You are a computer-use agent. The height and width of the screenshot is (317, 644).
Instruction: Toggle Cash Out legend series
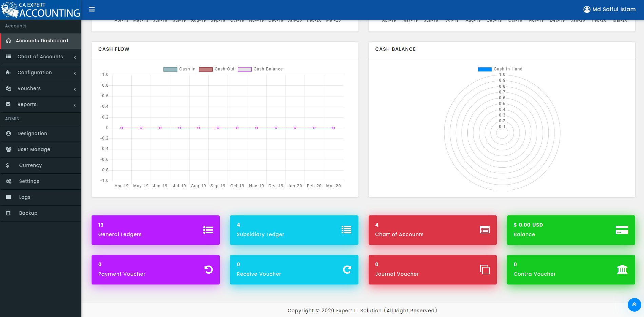coord(217,69)
